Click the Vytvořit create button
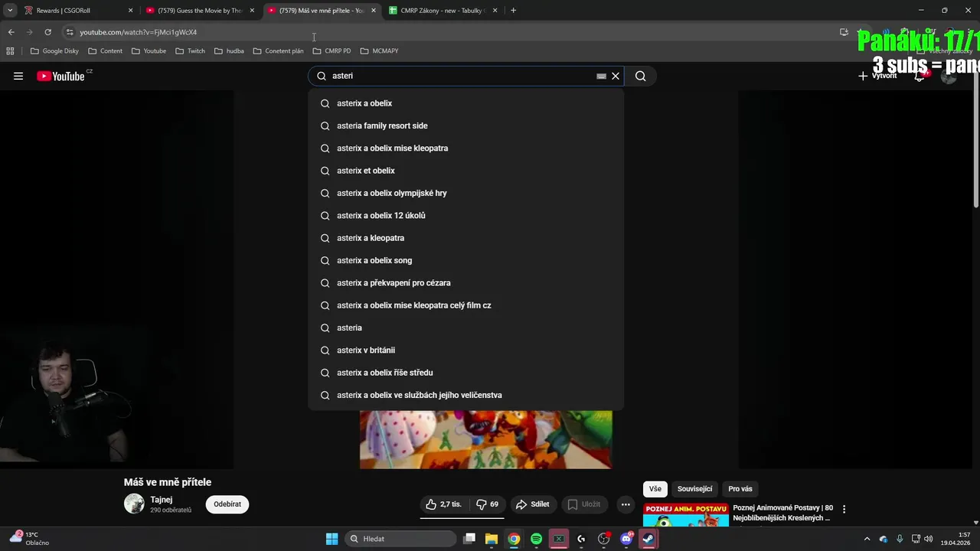 click(x=877, y=76)
